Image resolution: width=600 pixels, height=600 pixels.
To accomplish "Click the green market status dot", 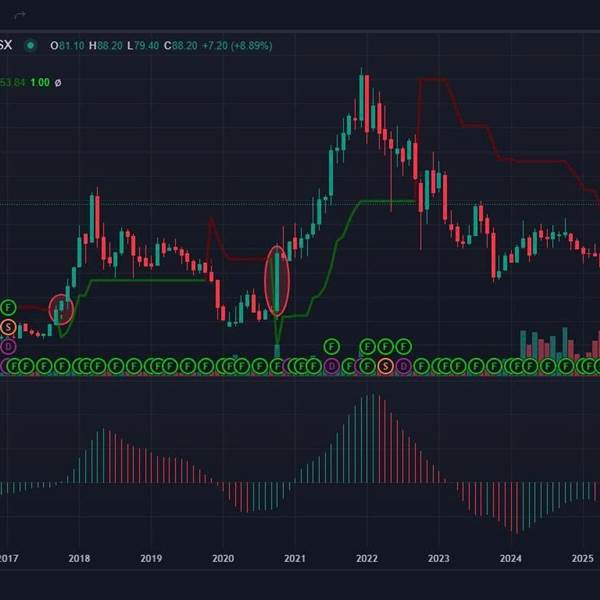I will coord(30,46).
